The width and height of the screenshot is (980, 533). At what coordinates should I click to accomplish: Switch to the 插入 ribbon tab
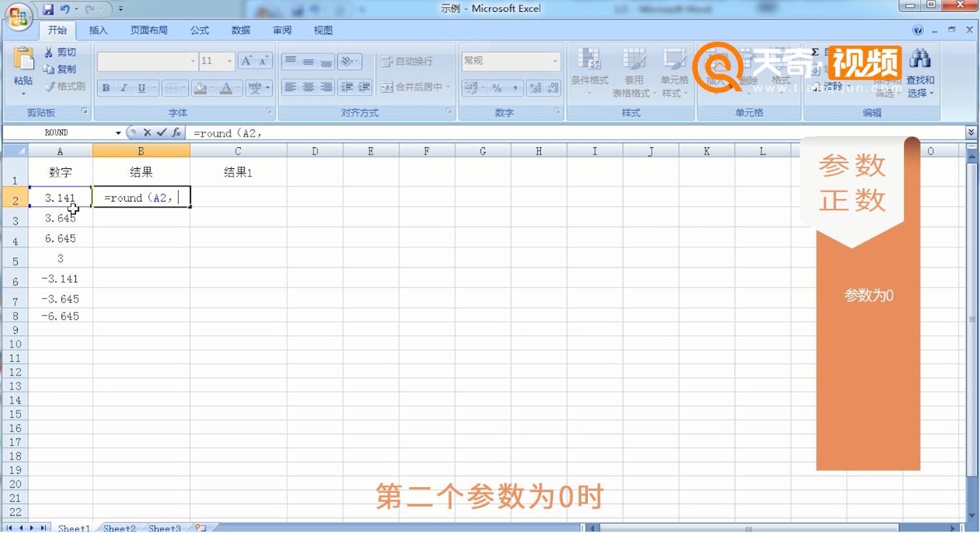[x=98, y=30]
